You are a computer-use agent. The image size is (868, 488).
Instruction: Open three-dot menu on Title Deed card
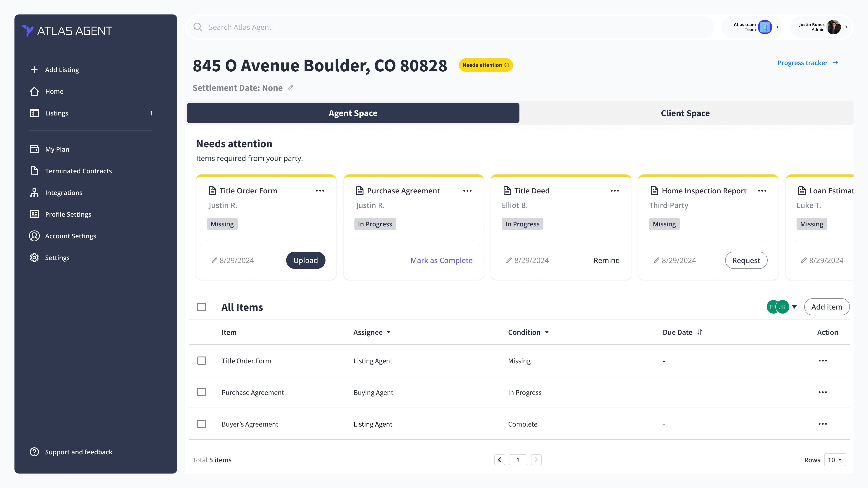[615, 191]
